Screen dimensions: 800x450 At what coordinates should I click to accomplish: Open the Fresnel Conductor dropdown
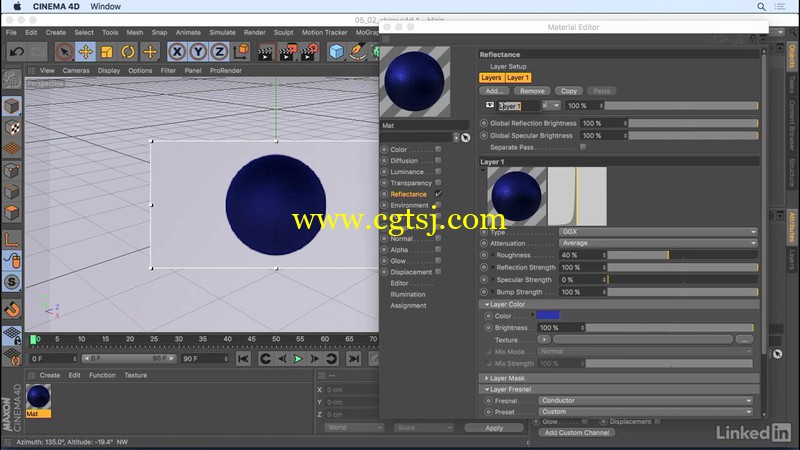click(645, 401)
